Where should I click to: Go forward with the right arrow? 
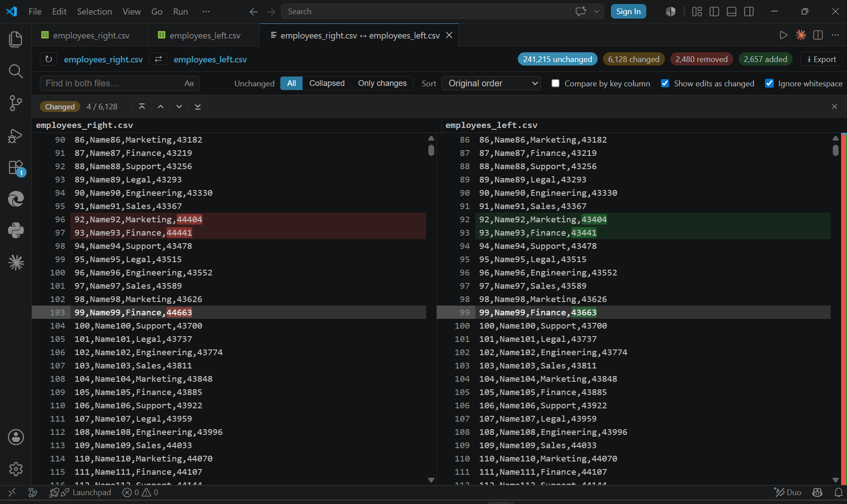click(271, 12)
